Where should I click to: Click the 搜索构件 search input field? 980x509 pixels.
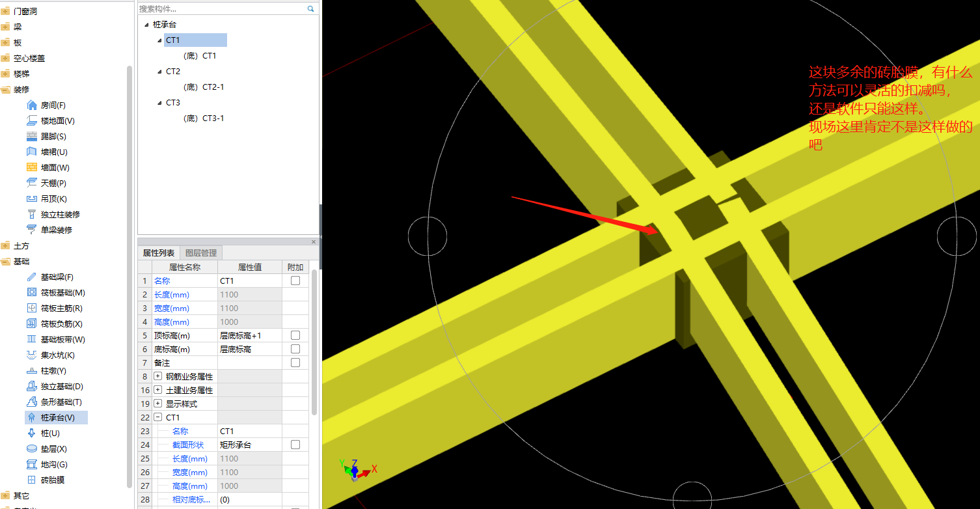(221, 9)
